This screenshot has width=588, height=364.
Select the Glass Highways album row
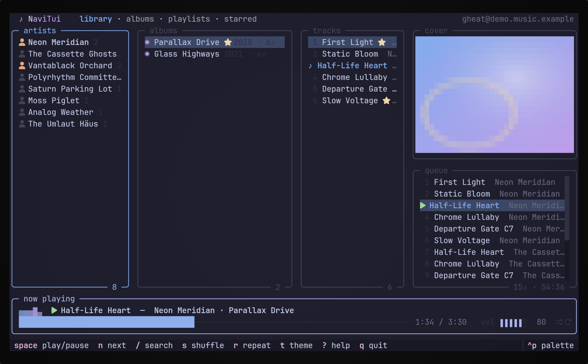click(215, 54)
